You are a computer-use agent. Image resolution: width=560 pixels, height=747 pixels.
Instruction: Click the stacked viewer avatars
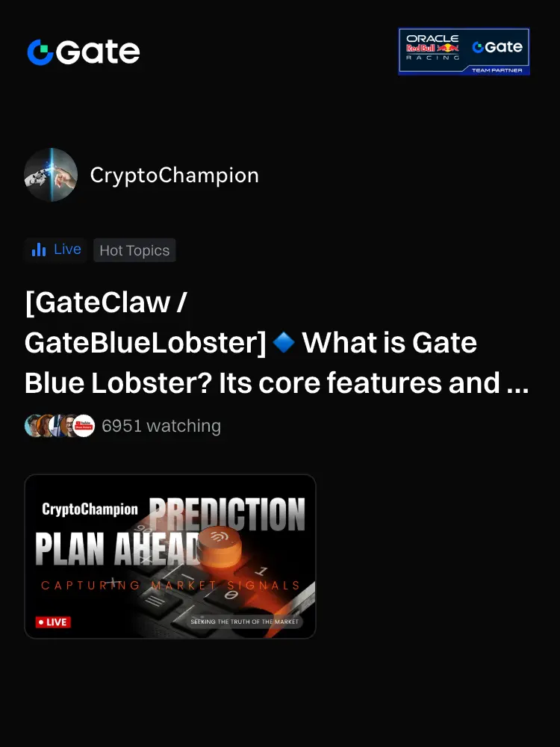pyautogui.click(x=60, y=426)
